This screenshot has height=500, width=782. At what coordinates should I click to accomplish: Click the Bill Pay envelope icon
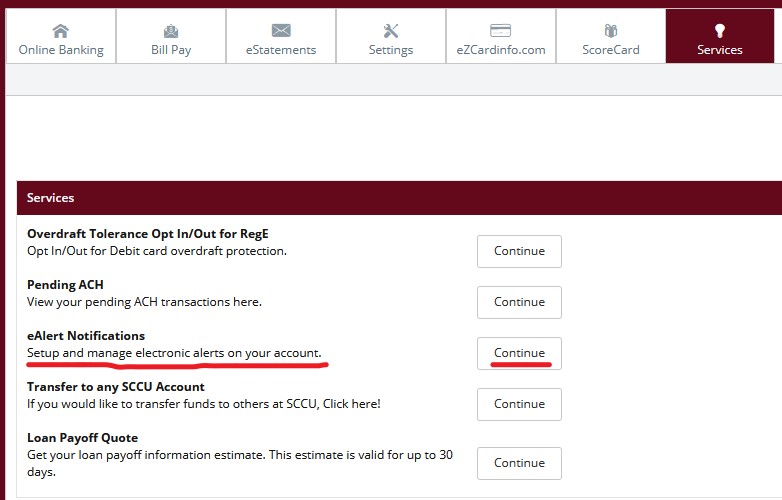click(171, 31)
